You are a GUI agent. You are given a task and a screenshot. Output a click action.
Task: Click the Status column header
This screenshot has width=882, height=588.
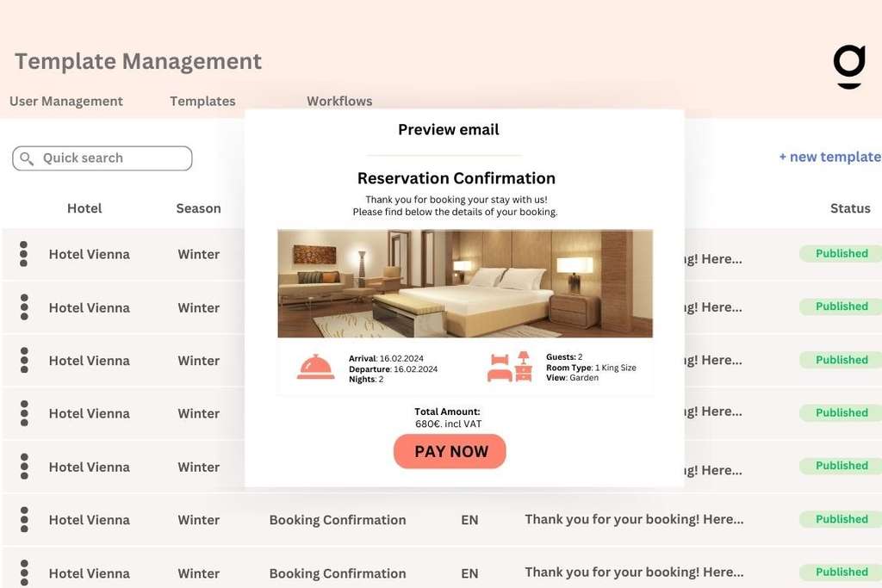coord(850,207)
